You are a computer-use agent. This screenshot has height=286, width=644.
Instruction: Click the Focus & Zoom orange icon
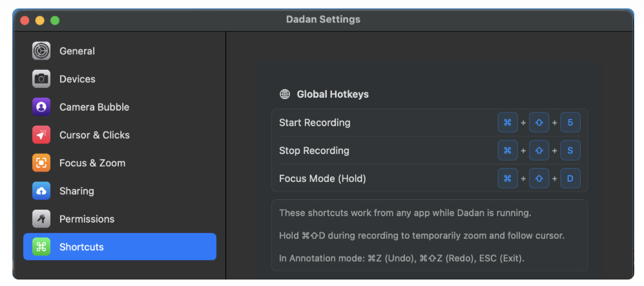[41, 163]
